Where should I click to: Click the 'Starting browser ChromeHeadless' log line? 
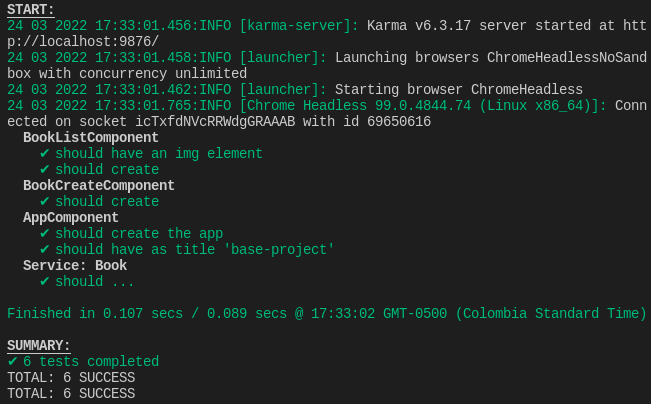coord(295,90)
